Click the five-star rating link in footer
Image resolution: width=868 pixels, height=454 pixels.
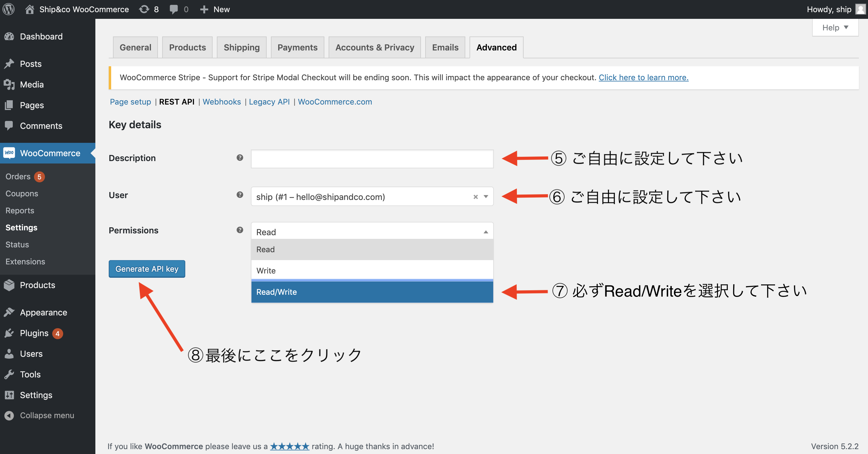[289, 446]
